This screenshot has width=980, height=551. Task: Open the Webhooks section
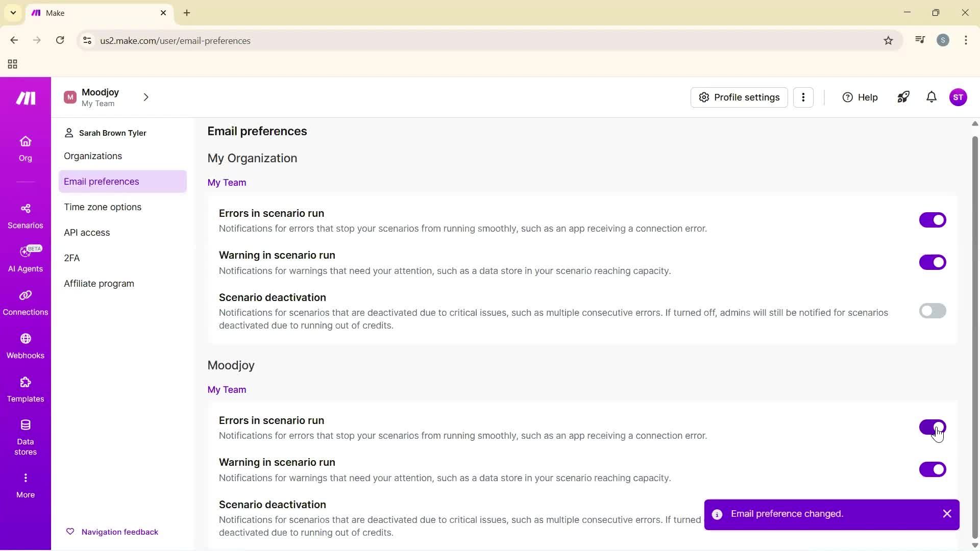click(25, 346)
